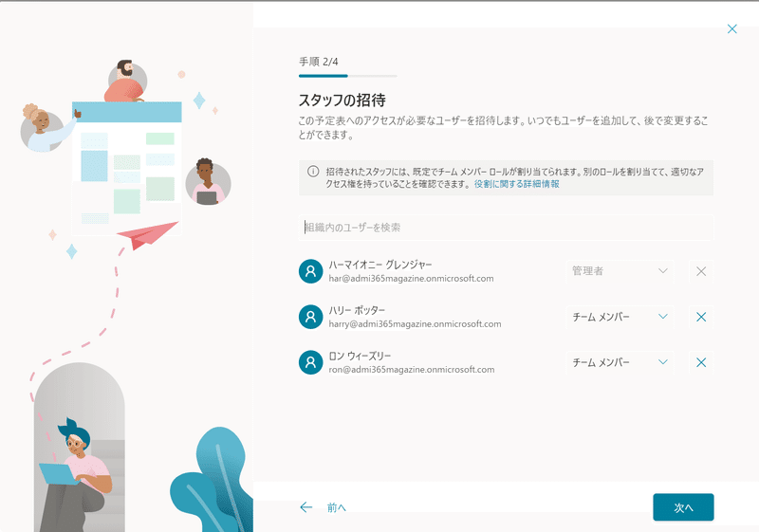Click ロン ウィーズリー's avatar icon
The height and width of the screenshot is (532, 759).
pyautogui.click(x=311, y=362)
